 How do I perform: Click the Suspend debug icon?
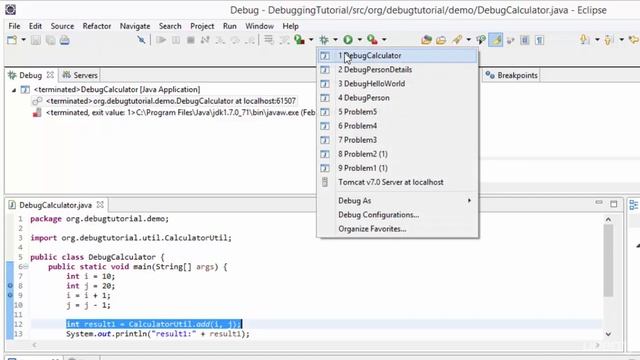(x=176, y=40)
